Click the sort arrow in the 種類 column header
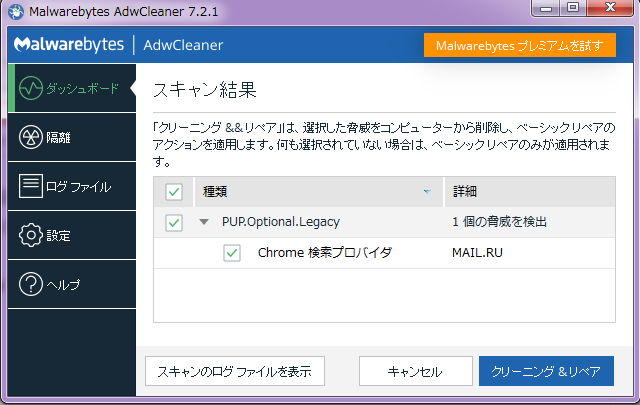The height and width of the screenshot is (405, 640). (427, 191)
